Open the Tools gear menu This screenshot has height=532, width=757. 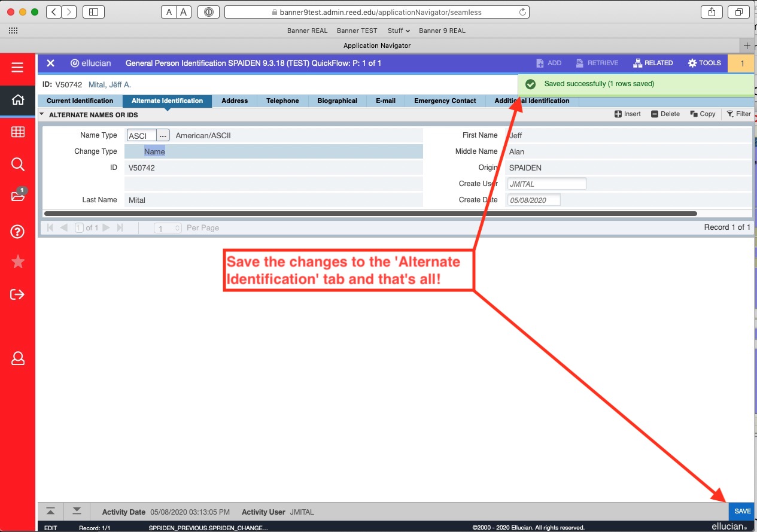pyautogui.click(x=704, y=63)
